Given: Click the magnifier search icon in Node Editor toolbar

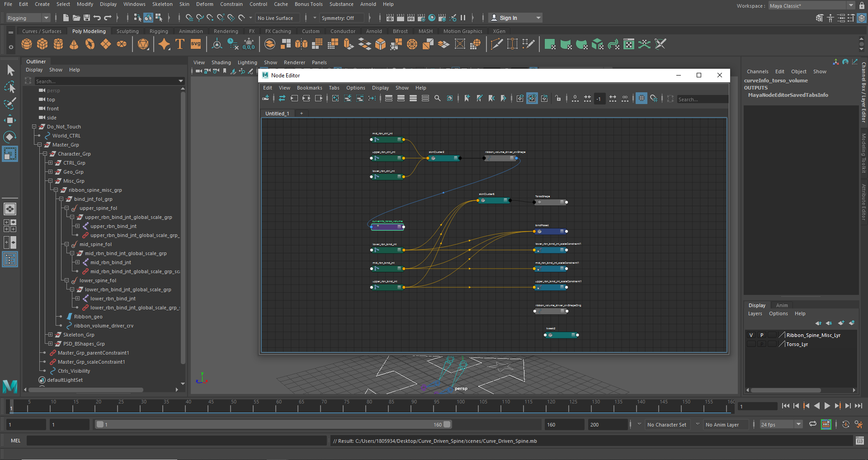Looking at the screenshot, I should [437, 98].
